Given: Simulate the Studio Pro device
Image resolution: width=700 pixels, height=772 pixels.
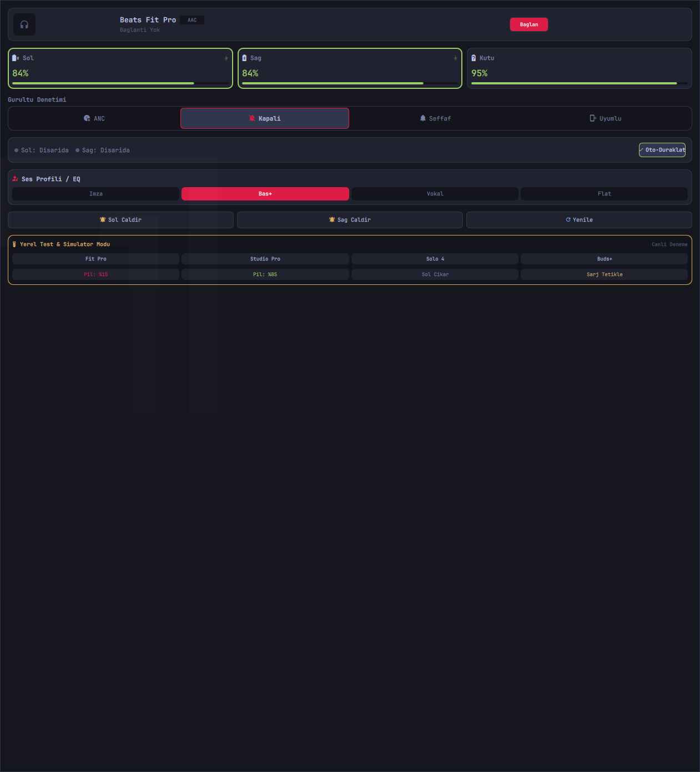Looking at the screenshot, I should pyautogui.click(x=265, y=259).
